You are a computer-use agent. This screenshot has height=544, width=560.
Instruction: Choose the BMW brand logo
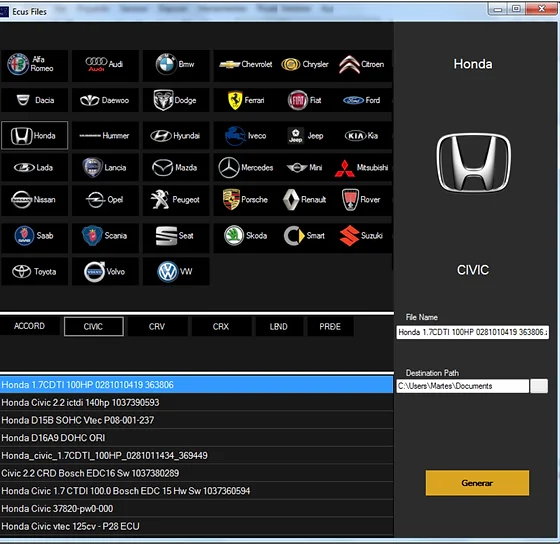click(176, 65)
